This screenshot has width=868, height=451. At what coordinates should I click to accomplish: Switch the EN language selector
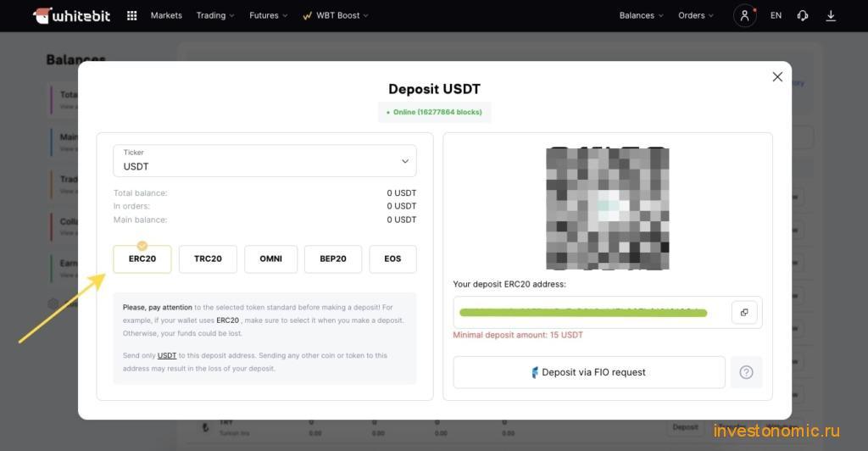pos(776,15)
